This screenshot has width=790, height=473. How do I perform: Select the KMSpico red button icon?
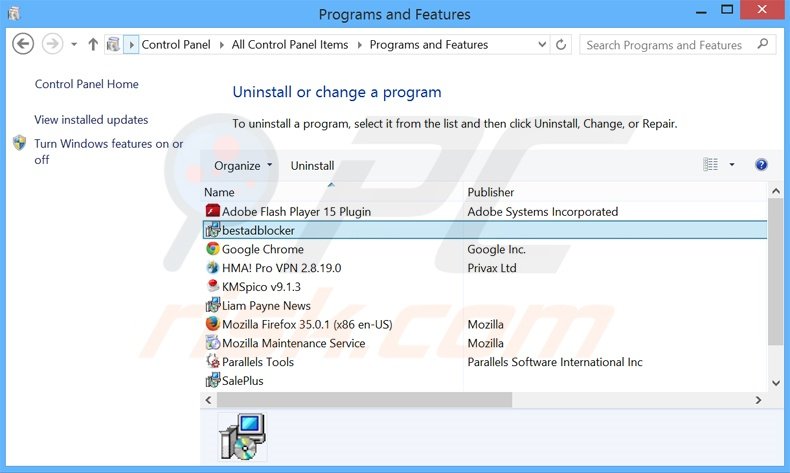click(213, 286)
